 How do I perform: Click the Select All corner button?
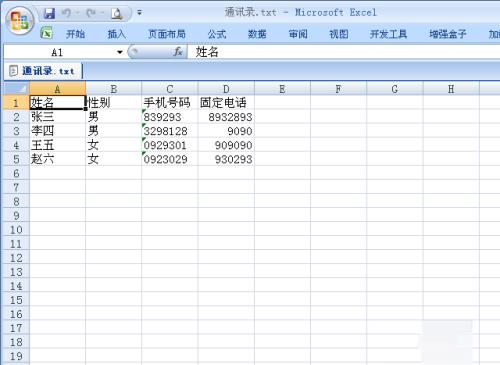(x=16, y=89)
